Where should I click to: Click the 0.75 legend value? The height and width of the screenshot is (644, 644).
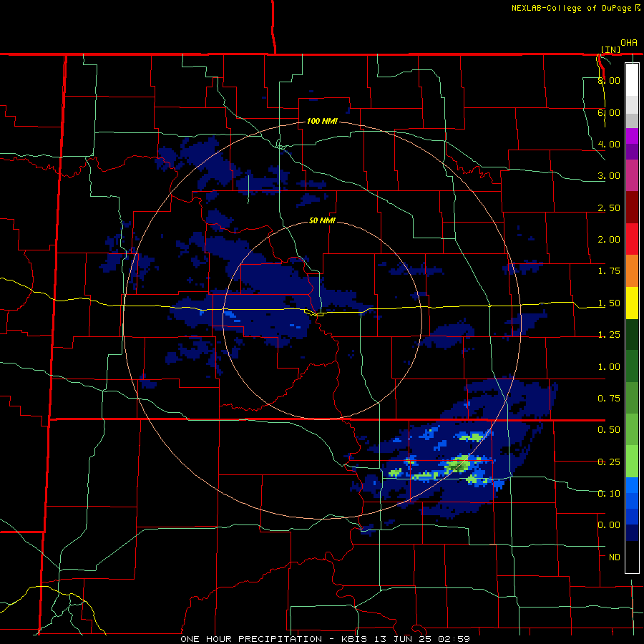click(609, 399)
